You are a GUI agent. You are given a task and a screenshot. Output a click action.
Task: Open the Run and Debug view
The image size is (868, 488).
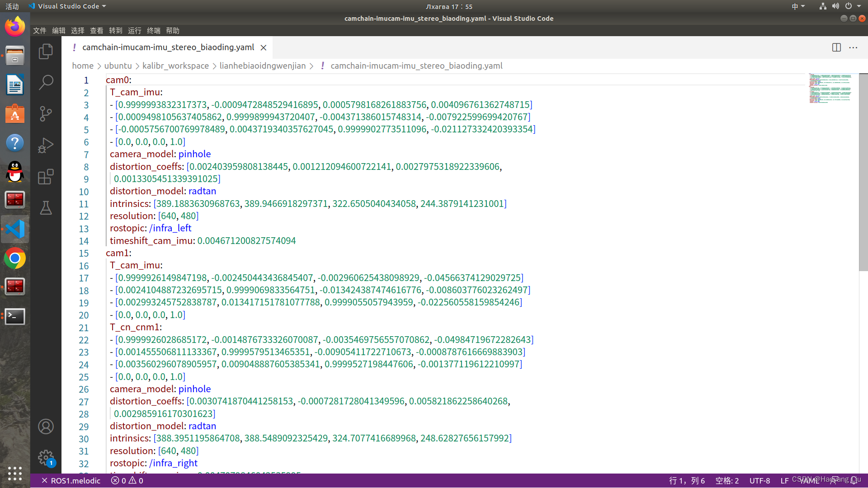point(46,145)
